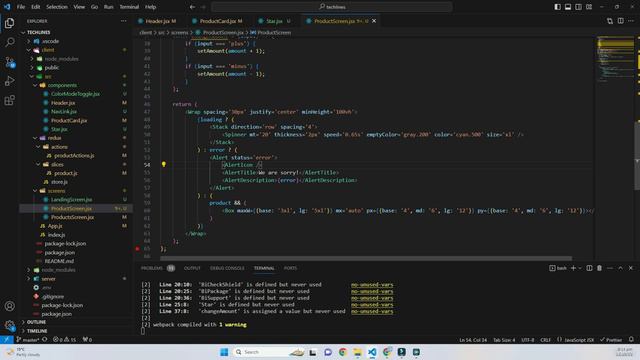Click the editor vertical scrollbar
This screenshot has width=640, height=360.
(637, 155)
